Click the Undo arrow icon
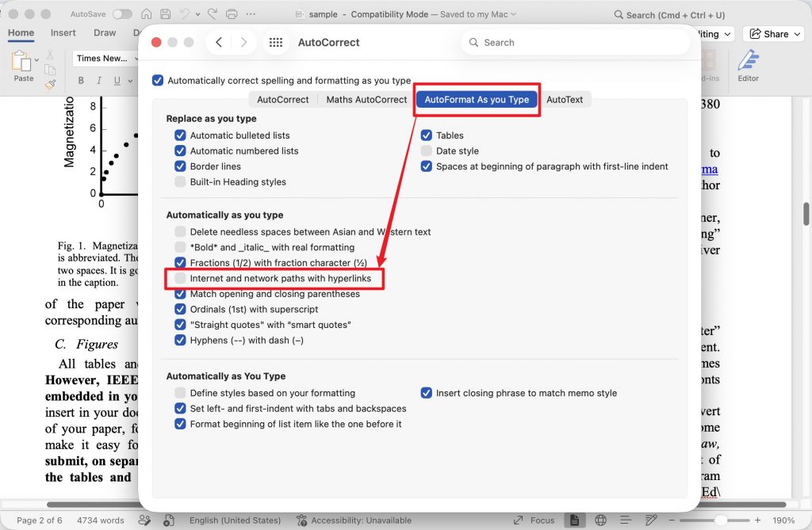Screen dimensions: 812x530 (184, 14)
